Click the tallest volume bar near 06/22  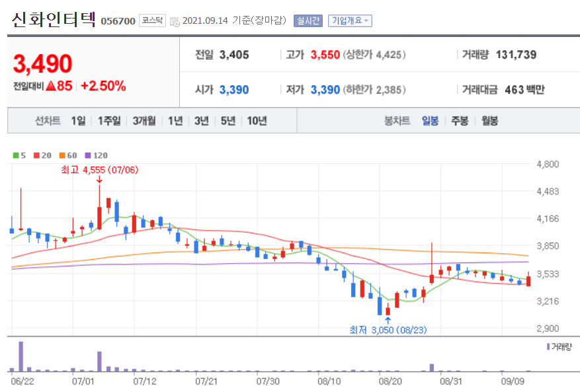(21, 356)
